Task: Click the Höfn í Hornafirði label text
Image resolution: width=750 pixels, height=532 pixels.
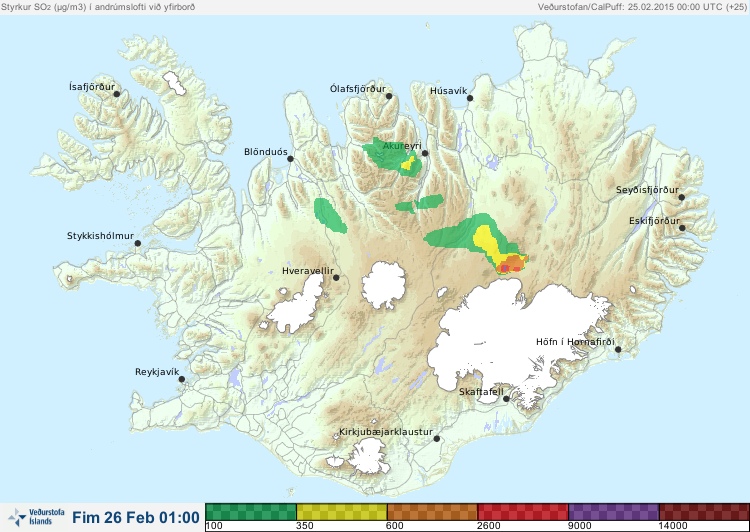Action: click(575, 342)
